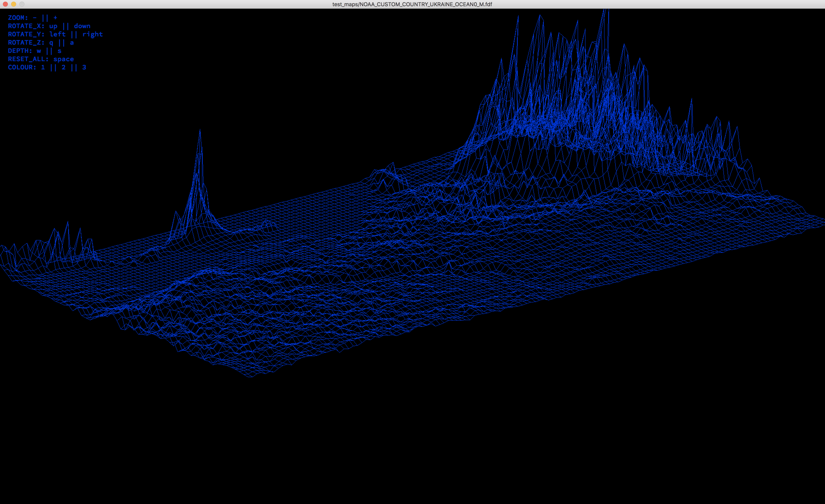Screen dimensions: 825x504
Task: Click the plus sign in the ZOOM line
Action: pos(55,18)
